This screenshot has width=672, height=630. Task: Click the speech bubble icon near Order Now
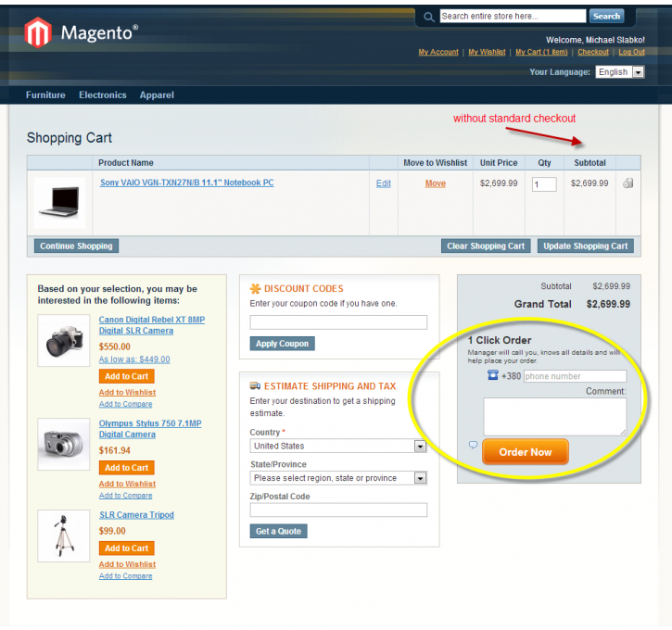[473, 445]
